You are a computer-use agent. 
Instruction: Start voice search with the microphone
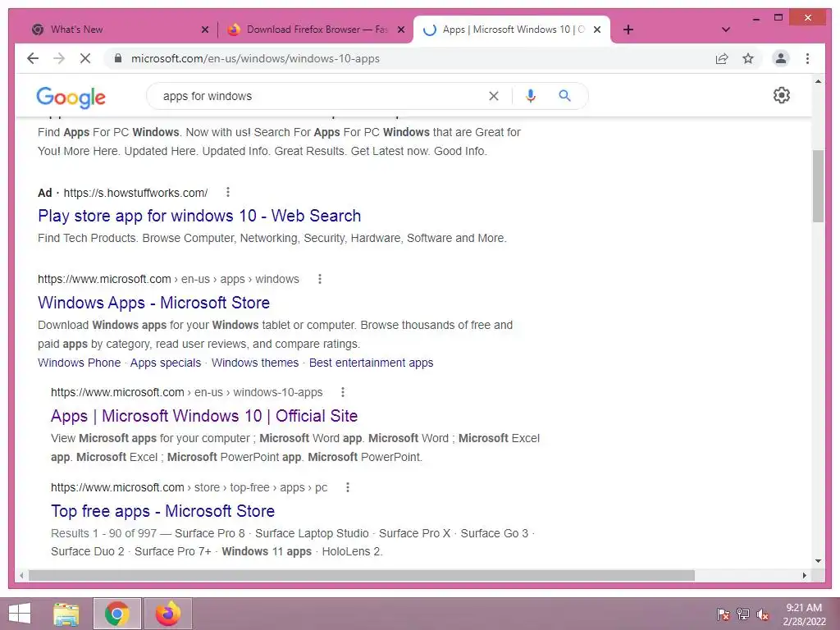tap(531, 96)
